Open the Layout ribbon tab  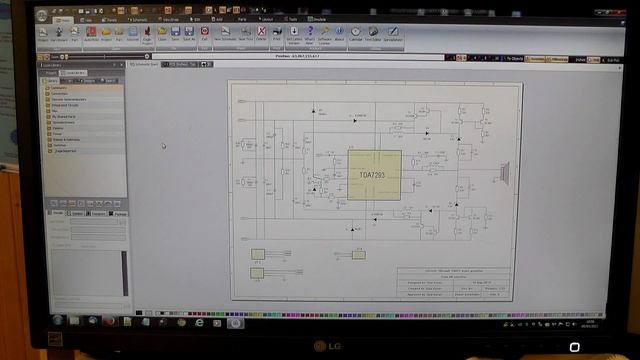tap(266, 19)
